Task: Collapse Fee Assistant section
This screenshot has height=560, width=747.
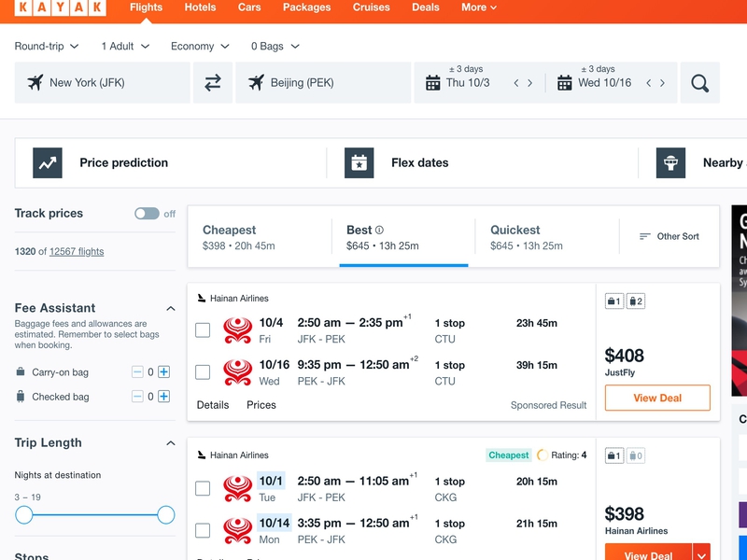Action: [x=171, y=309]
